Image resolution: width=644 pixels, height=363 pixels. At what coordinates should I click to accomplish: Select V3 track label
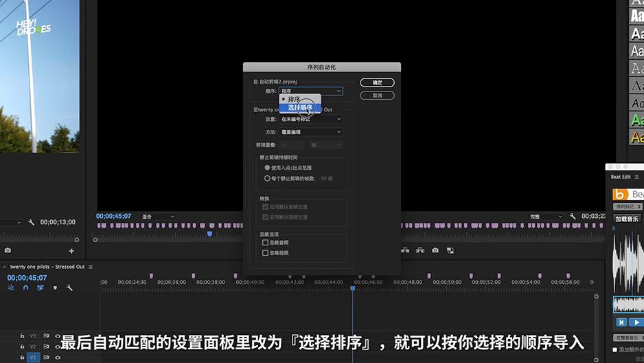(x=33, y=336)
